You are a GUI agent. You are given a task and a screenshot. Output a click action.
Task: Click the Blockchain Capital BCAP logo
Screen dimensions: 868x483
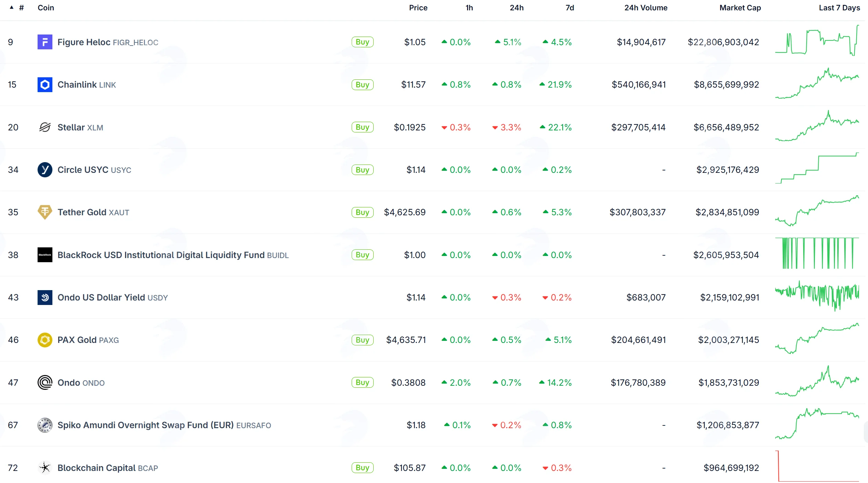point(45,468)
